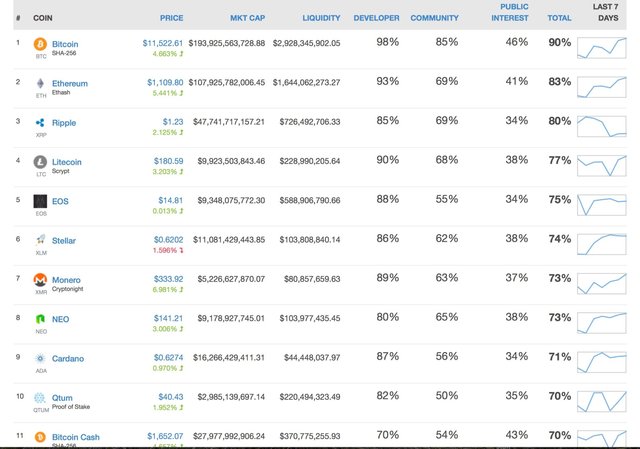The image size is (640, 449).
Task: Sort table by COMMUNITY score column
Action: coord(434,18)
